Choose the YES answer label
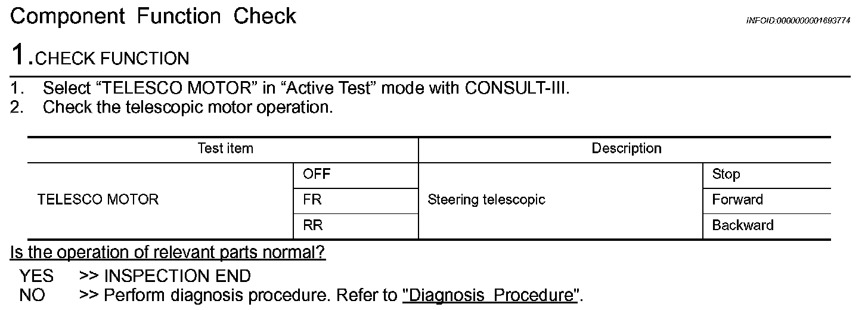The image size is (868, 310). click(36, 277)
